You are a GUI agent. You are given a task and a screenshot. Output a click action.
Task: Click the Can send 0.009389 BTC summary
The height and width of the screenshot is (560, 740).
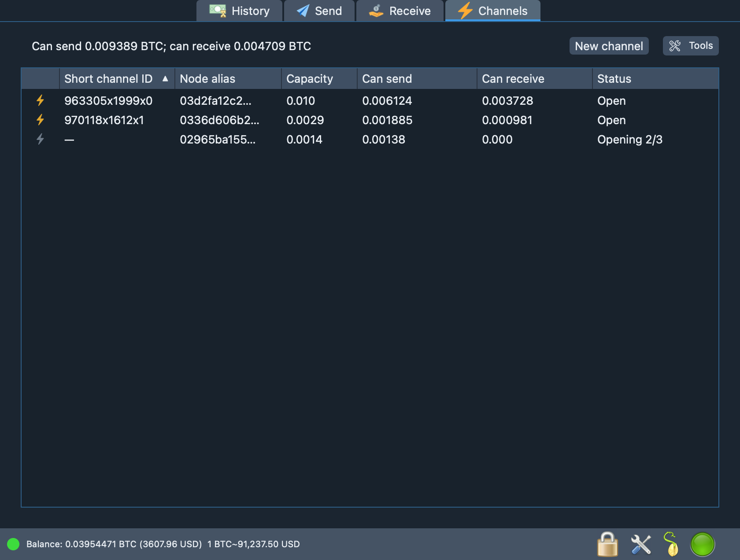171,46
